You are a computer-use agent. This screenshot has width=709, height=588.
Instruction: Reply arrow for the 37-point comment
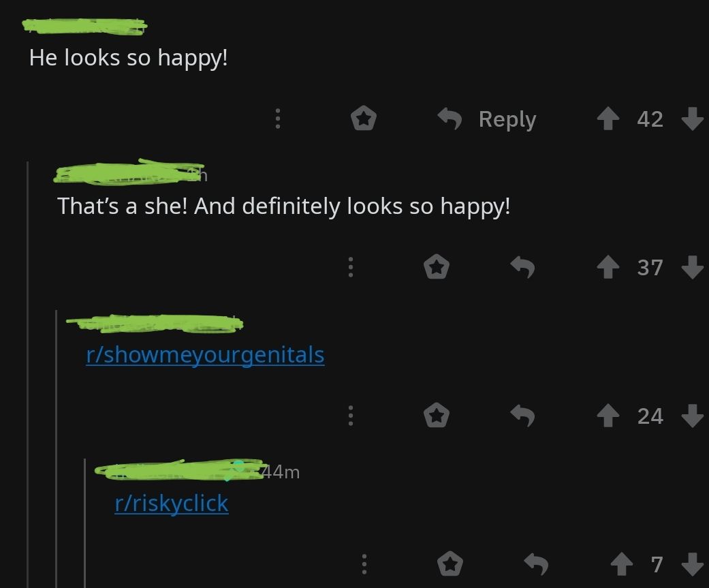522,267
